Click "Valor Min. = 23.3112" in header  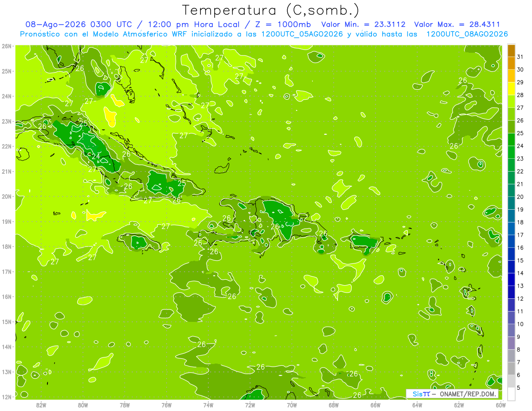coord(363,24)
